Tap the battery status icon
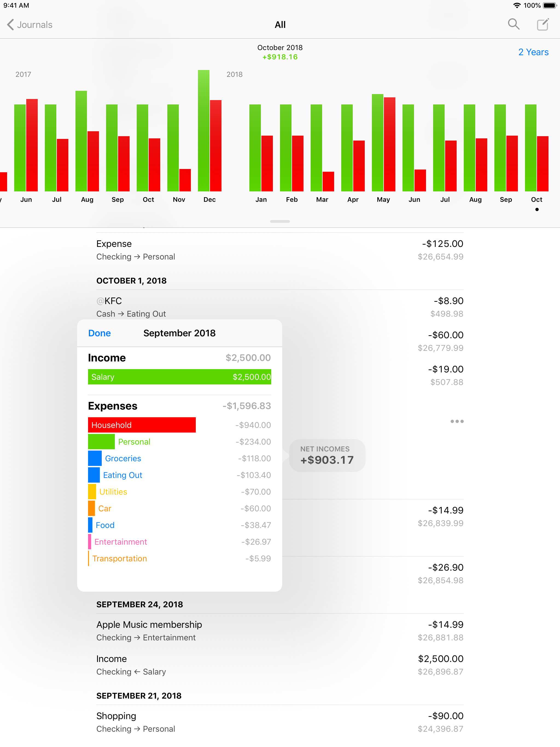Image resolution: width=560 pixels, height=747 pixels. pyautogui.click(x=550, y=5)
